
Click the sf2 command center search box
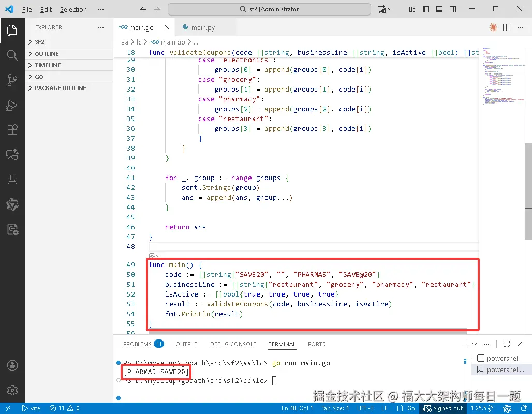(270, 9)
